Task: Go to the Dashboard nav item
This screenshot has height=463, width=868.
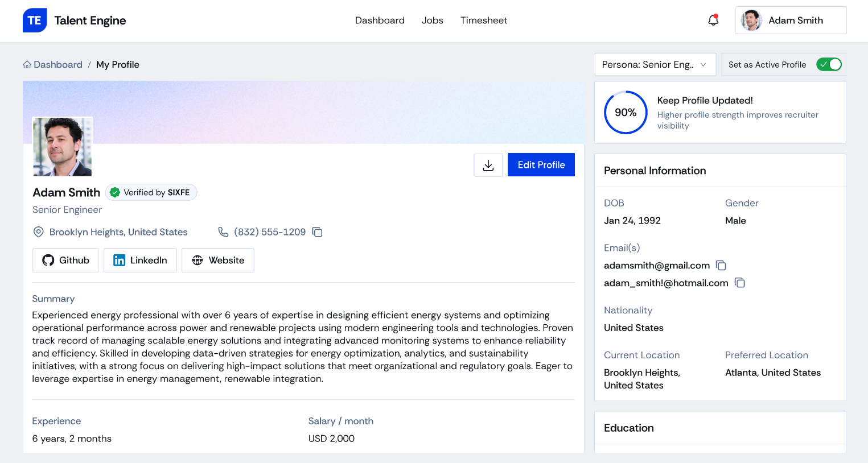Action: (x=380, y=20)
